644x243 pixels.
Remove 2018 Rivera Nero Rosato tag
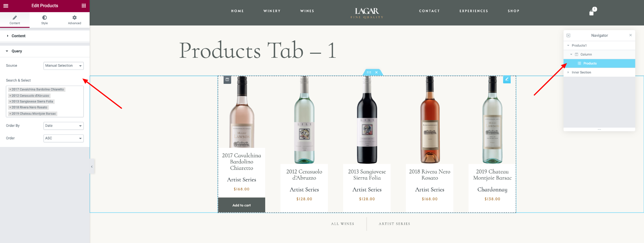[x=10, y=108]
